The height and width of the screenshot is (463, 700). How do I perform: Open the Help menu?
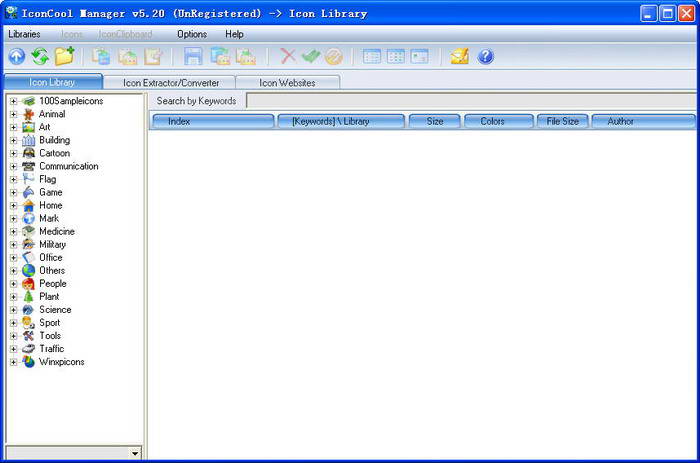coord(234,34)
